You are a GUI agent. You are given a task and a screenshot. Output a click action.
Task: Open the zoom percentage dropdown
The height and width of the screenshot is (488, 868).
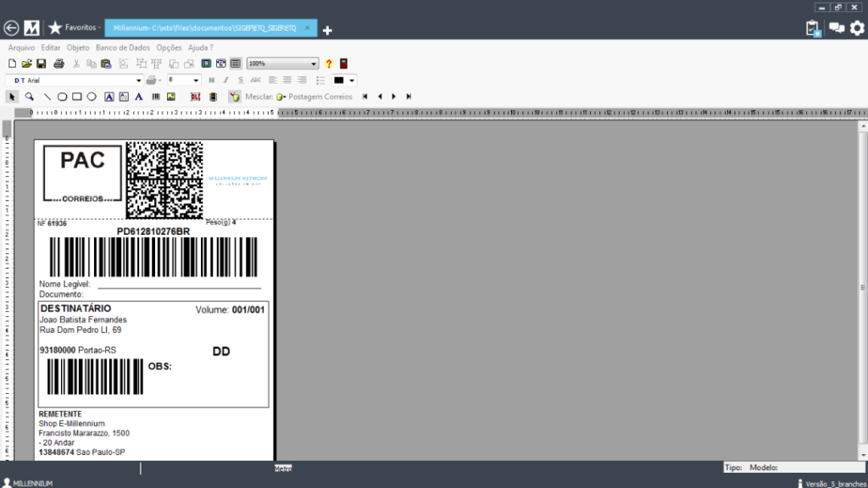coord(314,64)
